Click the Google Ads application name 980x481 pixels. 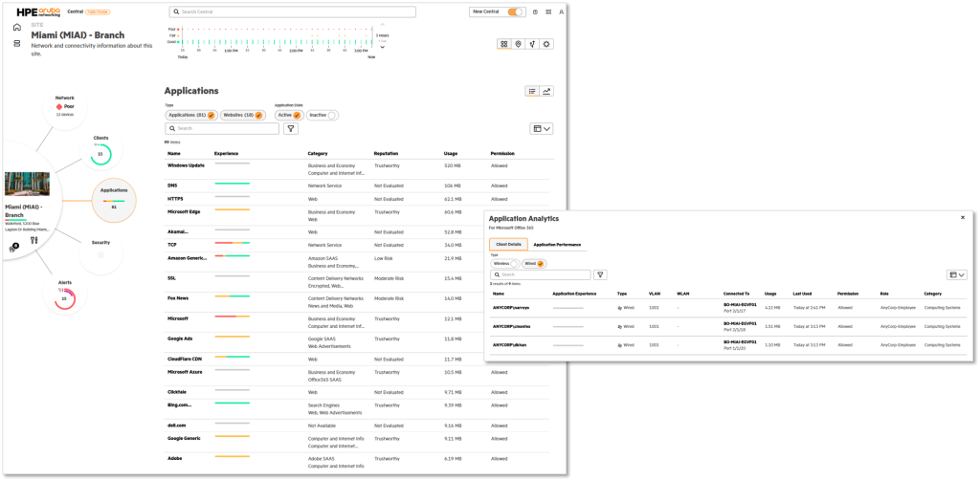point(180,339)
